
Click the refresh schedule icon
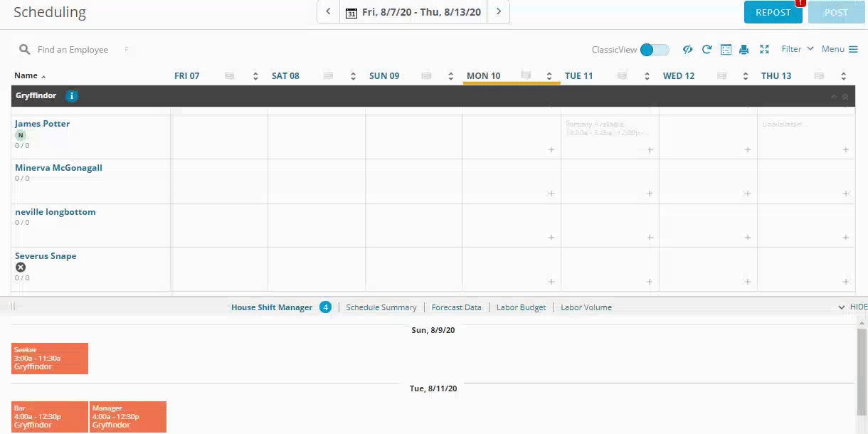click(x=706, y=49)
